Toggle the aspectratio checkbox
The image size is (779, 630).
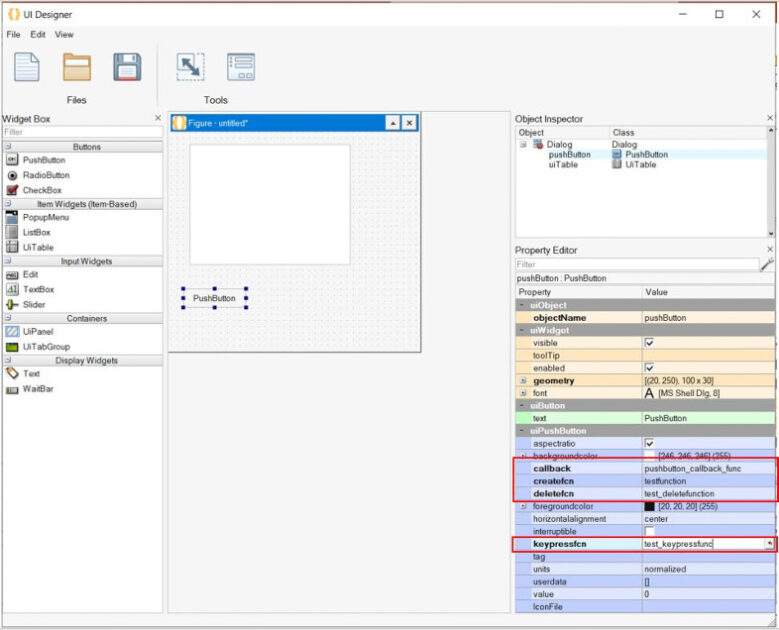[x=649, y=443]
